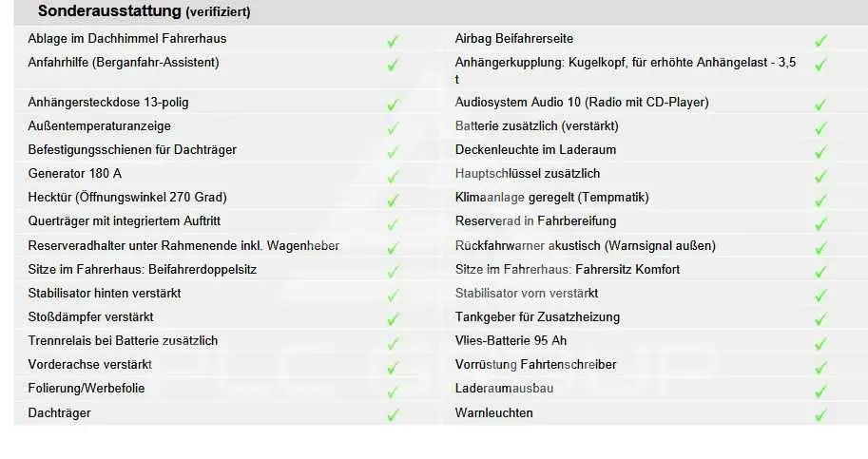Click checkmark for Laderaumausbau

(820, 391)
